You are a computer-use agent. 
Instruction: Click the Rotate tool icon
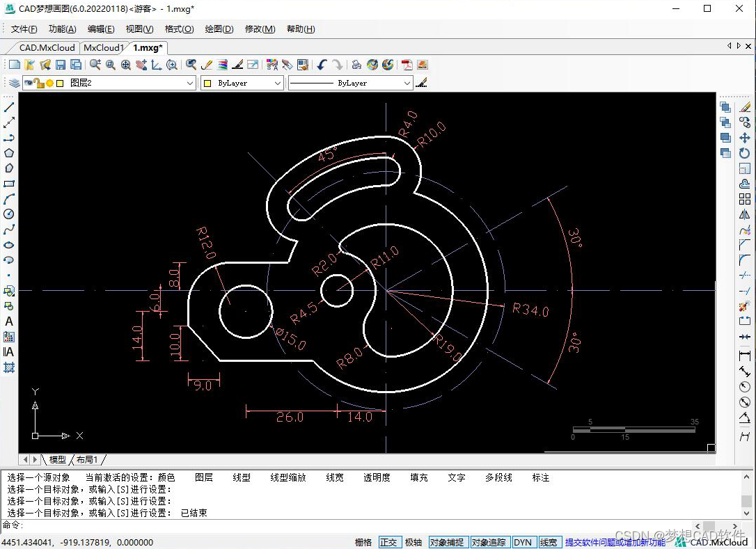click(745, 153)
